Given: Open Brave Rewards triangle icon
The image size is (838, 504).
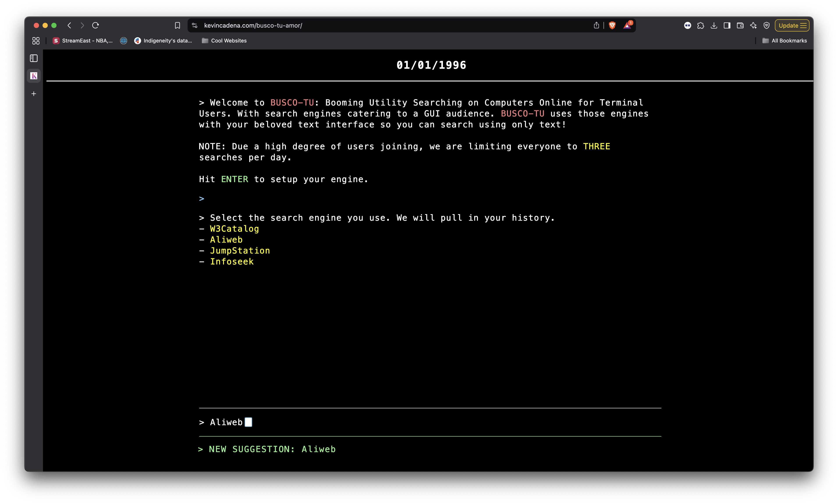Looking at the screenshot, I should click(x=627, y=25).
